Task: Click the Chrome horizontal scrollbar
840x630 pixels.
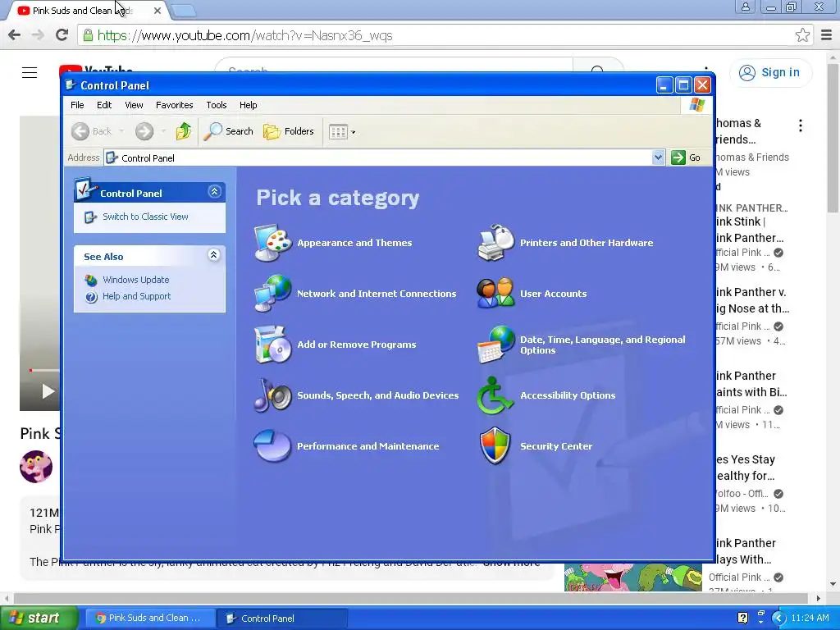Action: (412, 598)
